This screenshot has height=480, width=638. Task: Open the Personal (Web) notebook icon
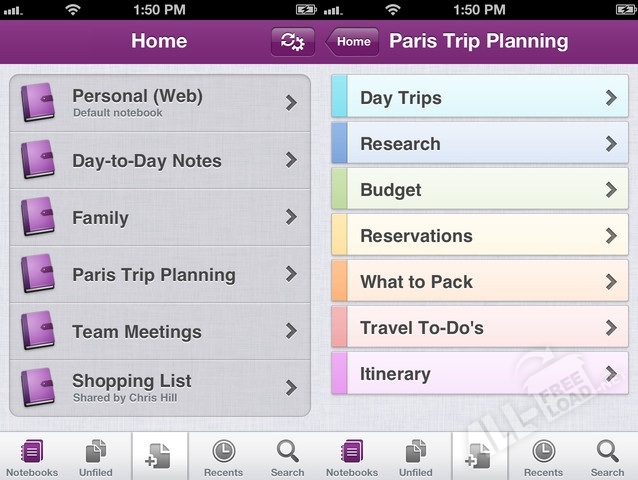tap(38, 102)
